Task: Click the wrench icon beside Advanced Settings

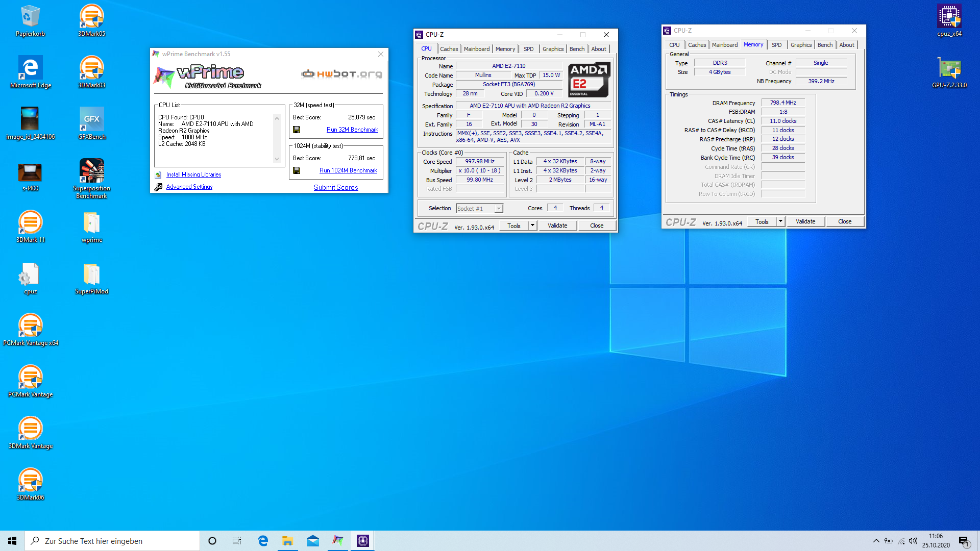Action: (x=159, y=187)
